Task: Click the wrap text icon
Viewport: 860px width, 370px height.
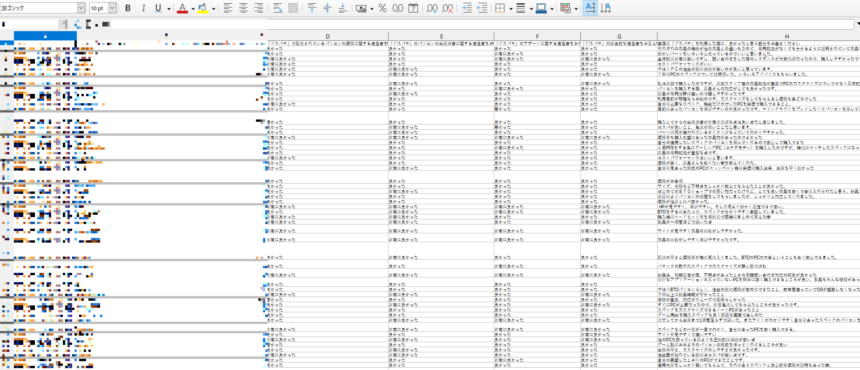Action: [278, 8]
